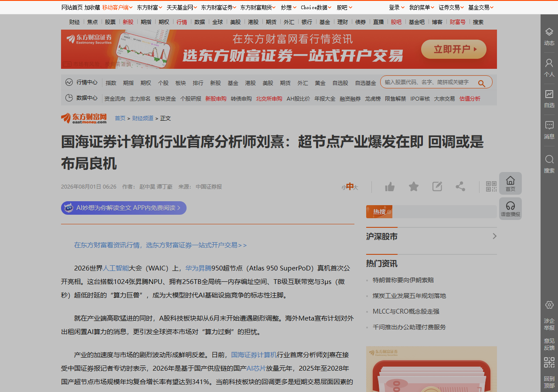Viewport: 558px width, 392px height.
Task: Open hot news 千问推出办公助理付费服务
Action: click(409, 327)
